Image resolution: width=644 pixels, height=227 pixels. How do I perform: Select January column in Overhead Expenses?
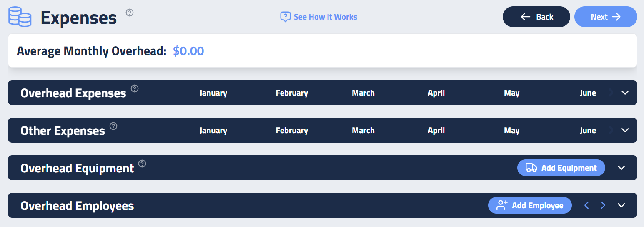213,93
